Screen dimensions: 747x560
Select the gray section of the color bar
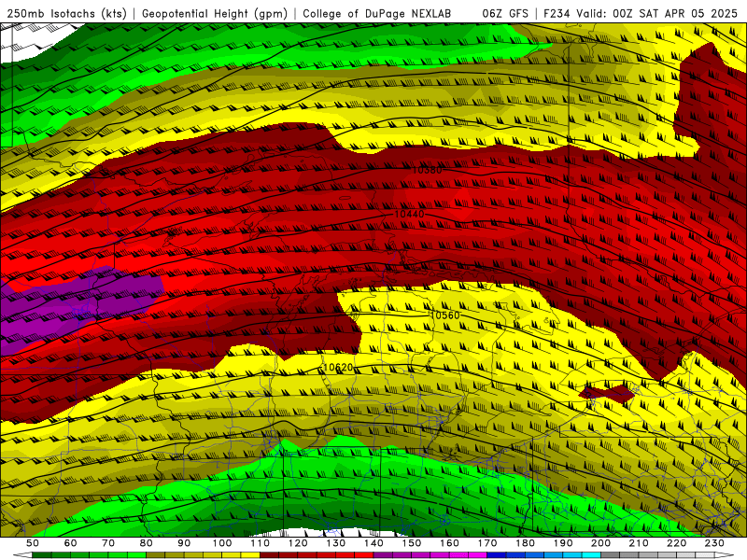657,555
